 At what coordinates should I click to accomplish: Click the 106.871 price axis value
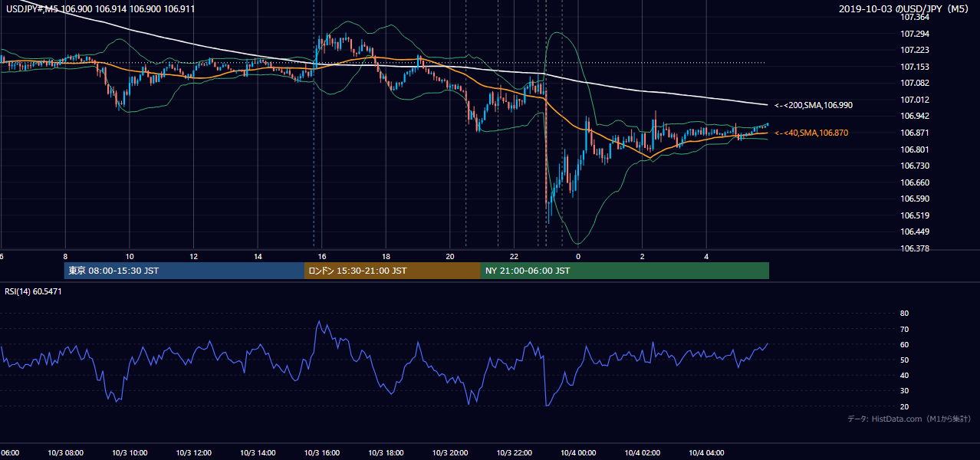[x=916, y=133]
